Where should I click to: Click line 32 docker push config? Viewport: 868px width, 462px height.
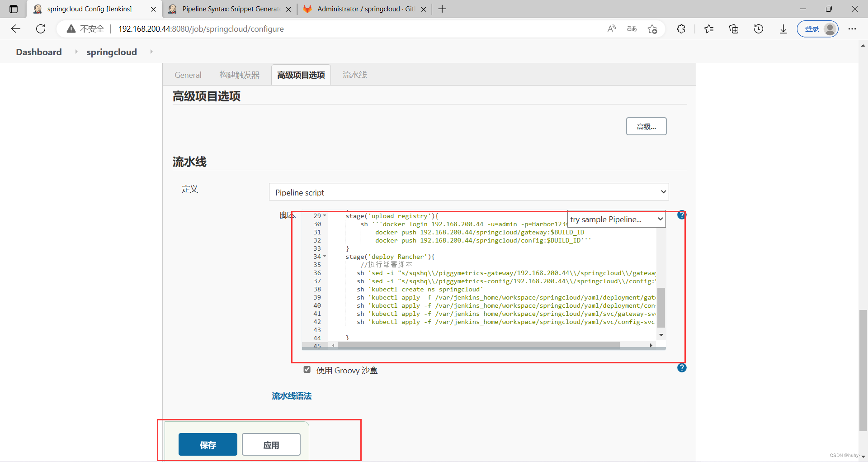[x=483, y=240]
